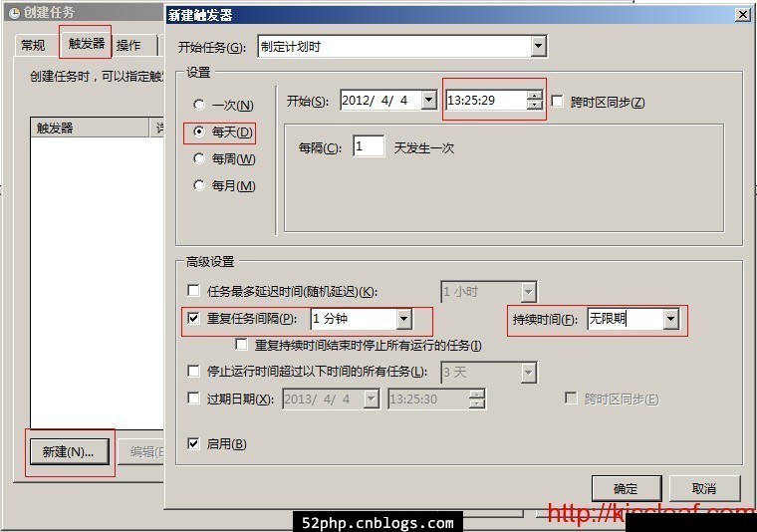Screen dimensions: 757x532
Task: Choose the 每月 schedule option
Action: tap(199, 185)
